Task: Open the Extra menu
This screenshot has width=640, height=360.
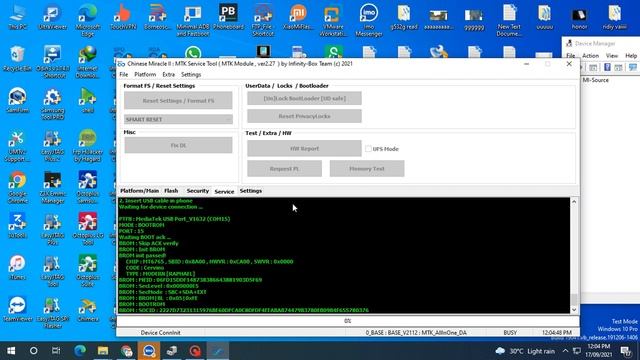Action: click(x=169, y=75)
